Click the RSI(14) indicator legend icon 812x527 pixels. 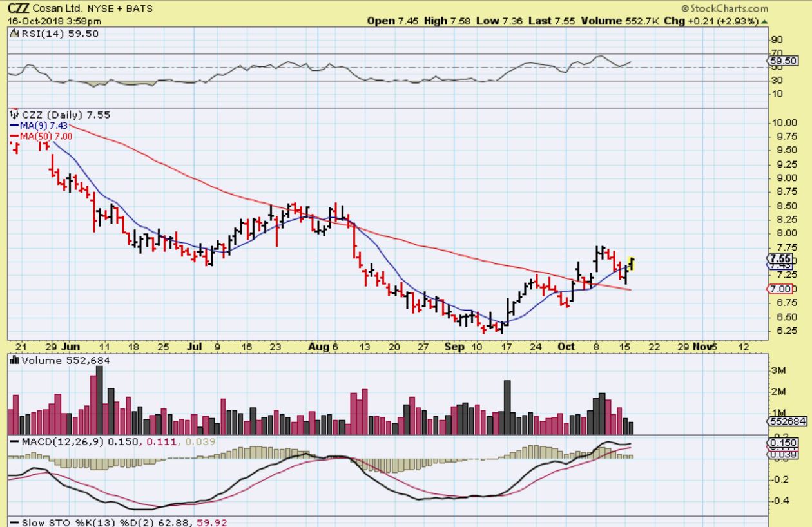[x=14, y=34]
